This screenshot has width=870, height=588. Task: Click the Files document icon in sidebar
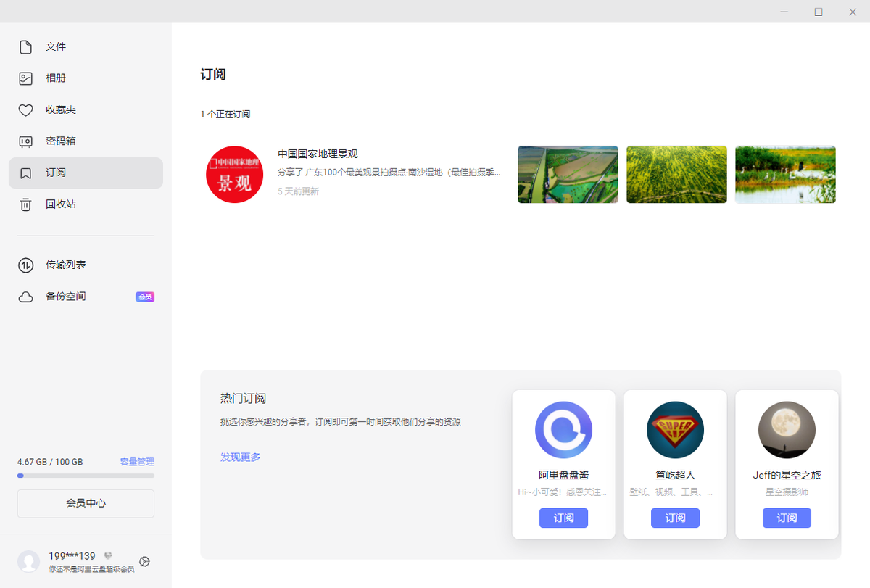pos(25,47)
